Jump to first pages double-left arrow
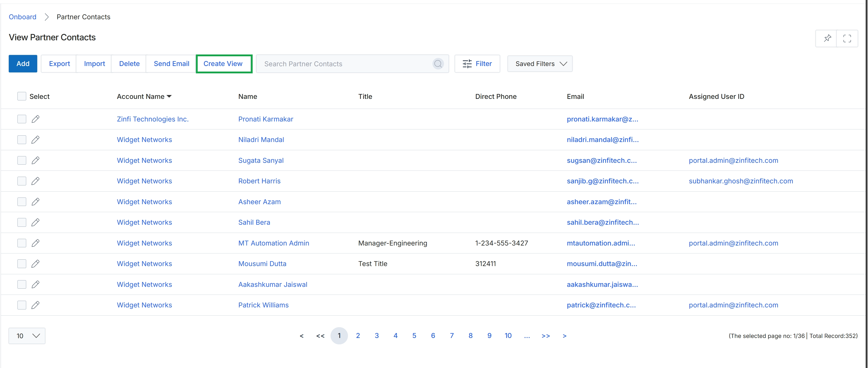This screenshot has height=368, width=868. (320, 336)
